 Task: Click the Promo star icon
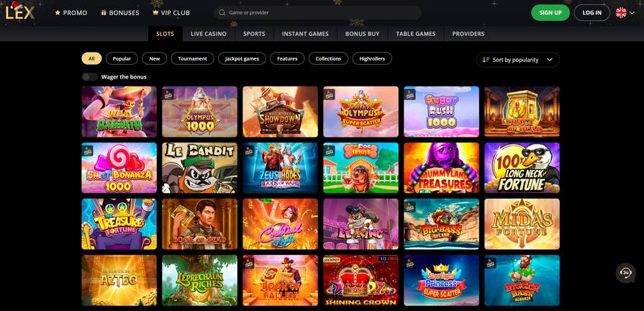point(58,13)
